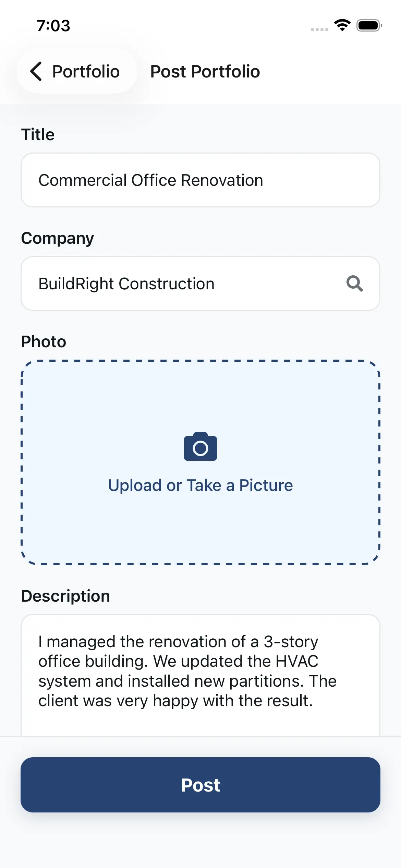This screenshot has width=401, height=868.
Task: Tap the Post Portfolio header title
Action: 205,71
